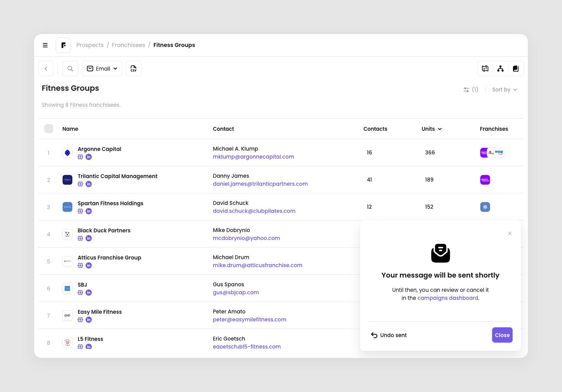Click the app logo icon

click(63, 45)
